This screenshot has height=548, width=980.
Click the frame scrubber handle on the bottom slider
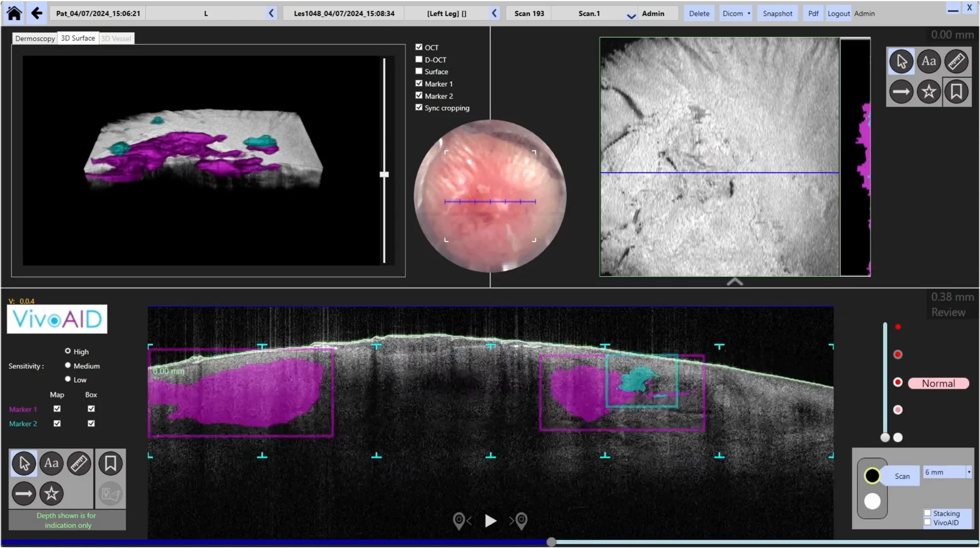[x=551, y=542]
